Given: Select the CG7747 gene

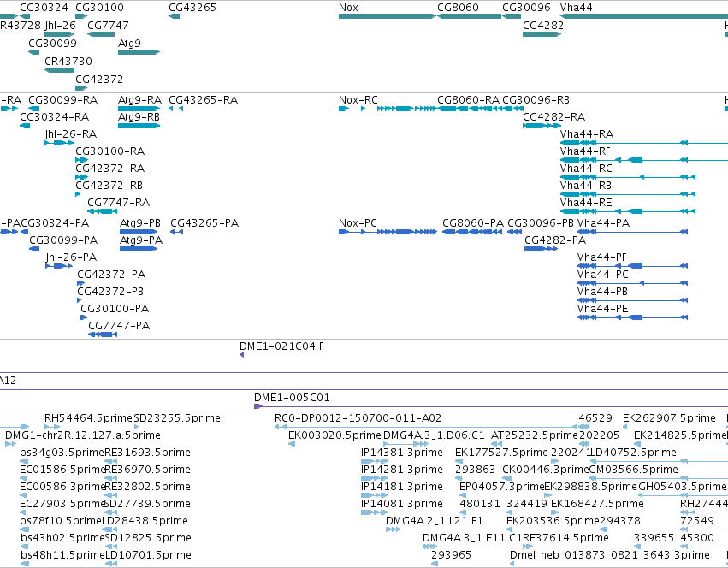Looking at the screenshot, I should (x=101, y=34).
